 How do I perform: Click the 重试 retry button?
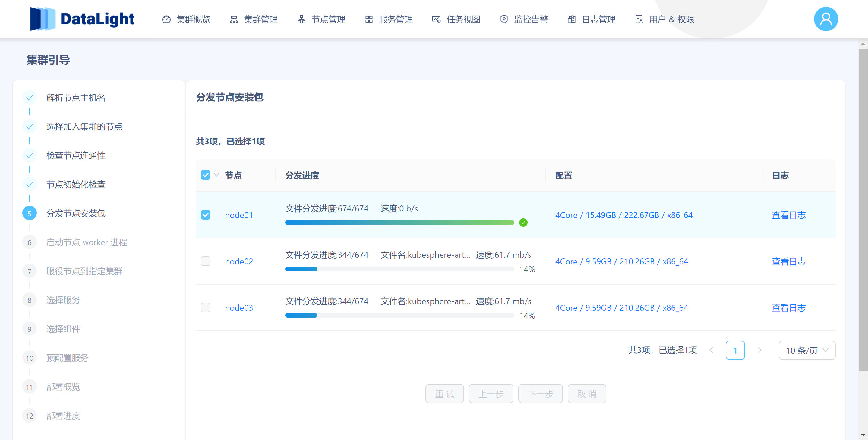tap(445, 394)
